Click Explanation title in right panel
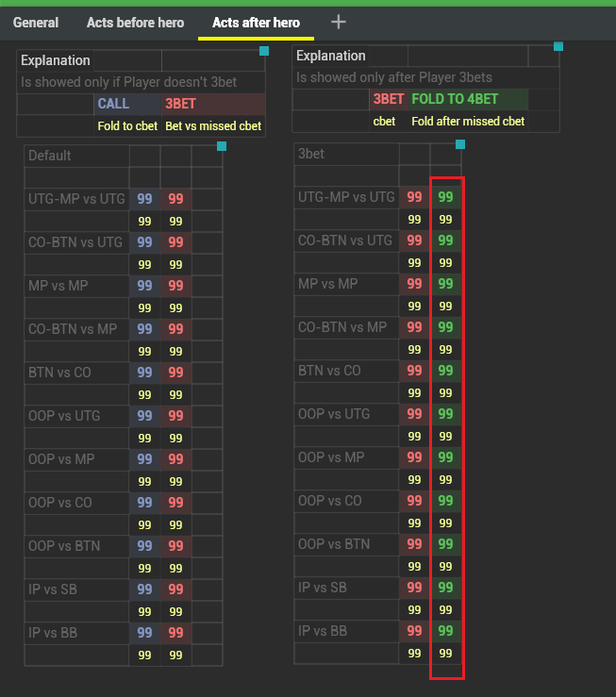616x697 pixels. [x=331, y=56]
